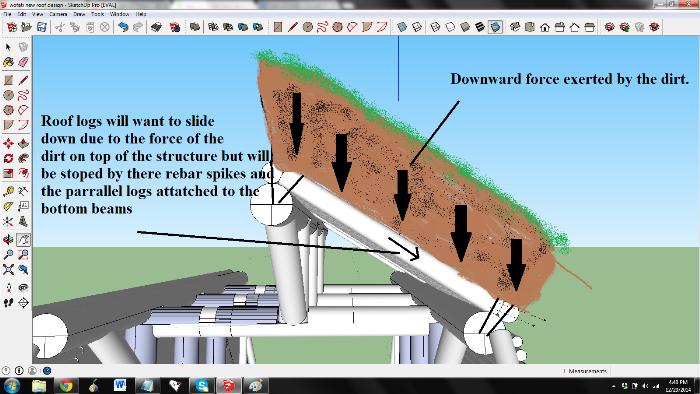This screenshot has height=394, width=700.
Task: Choose the Paint Bucket tool
Action: tap(8, 62)
